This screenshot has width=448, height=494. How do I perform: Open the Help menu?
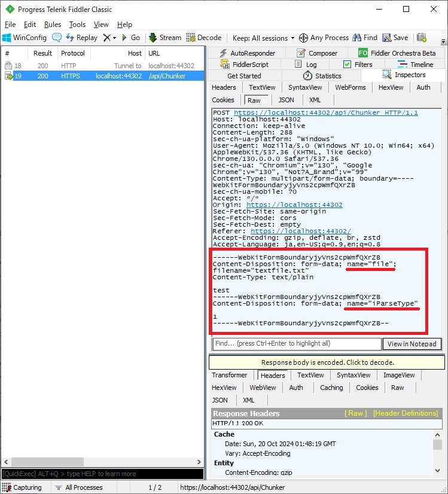click(x=124, y=25)
